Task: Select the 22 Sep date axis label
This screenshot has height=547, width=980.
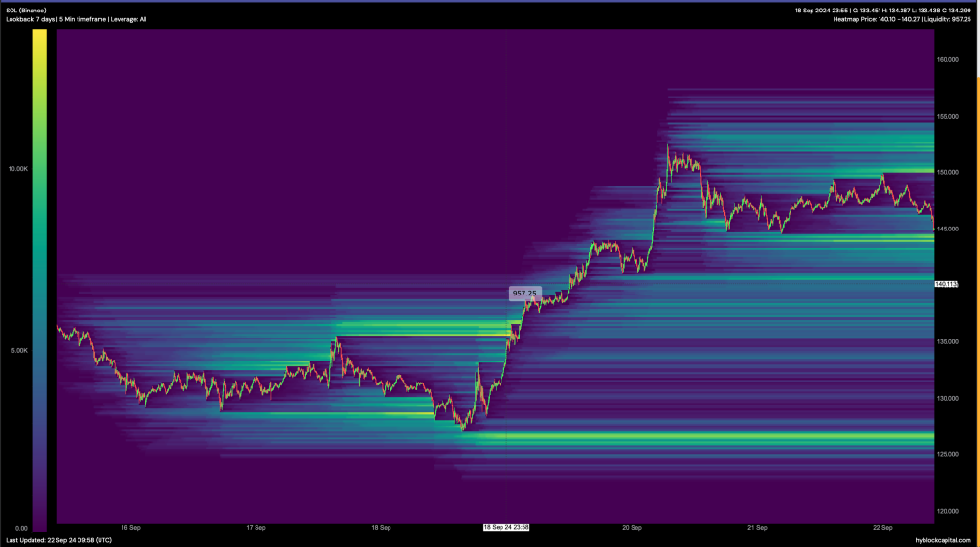Action: [882, 528]
